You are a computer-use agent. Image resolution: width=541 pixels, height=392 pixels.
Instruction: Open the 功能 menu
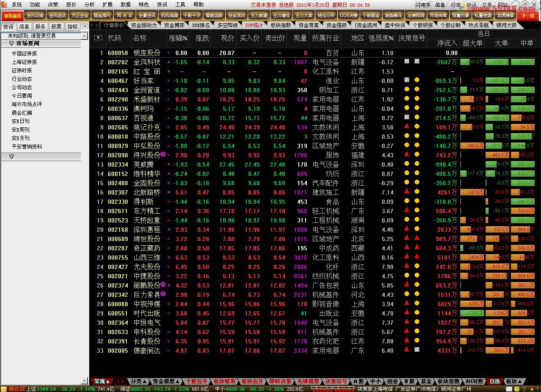click(35, 5)
